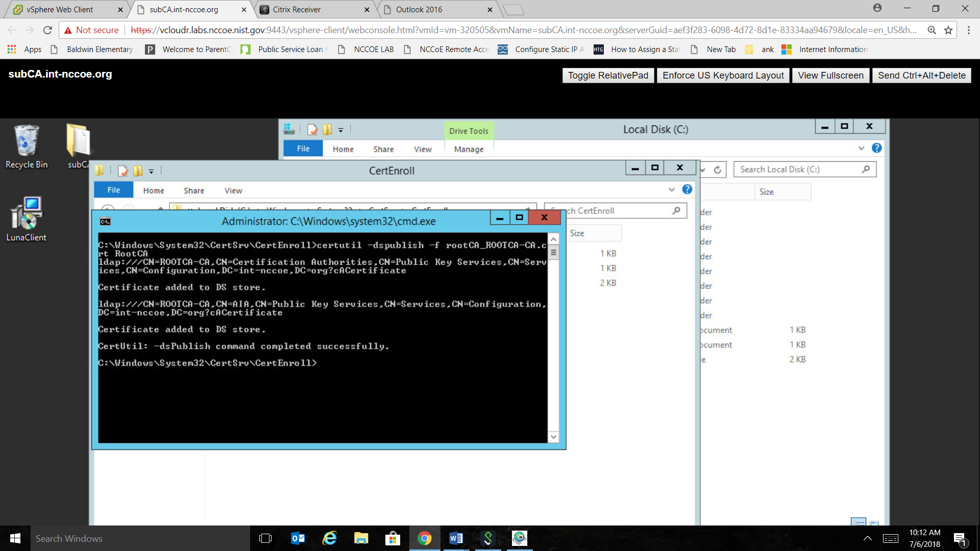
Task: Click Send Ctrl+Alt+Delete button
Action: [x=921, y=76]
